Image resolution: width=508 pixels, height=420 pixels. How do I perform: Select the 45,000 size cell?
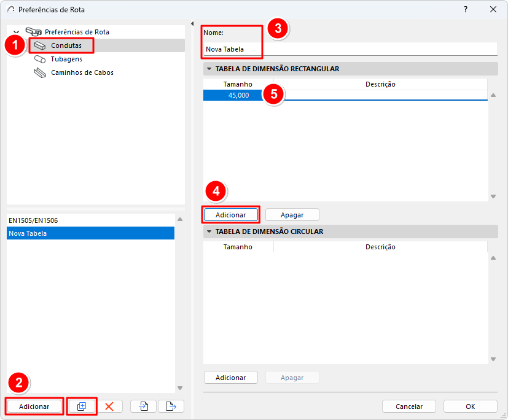[238, 96]
